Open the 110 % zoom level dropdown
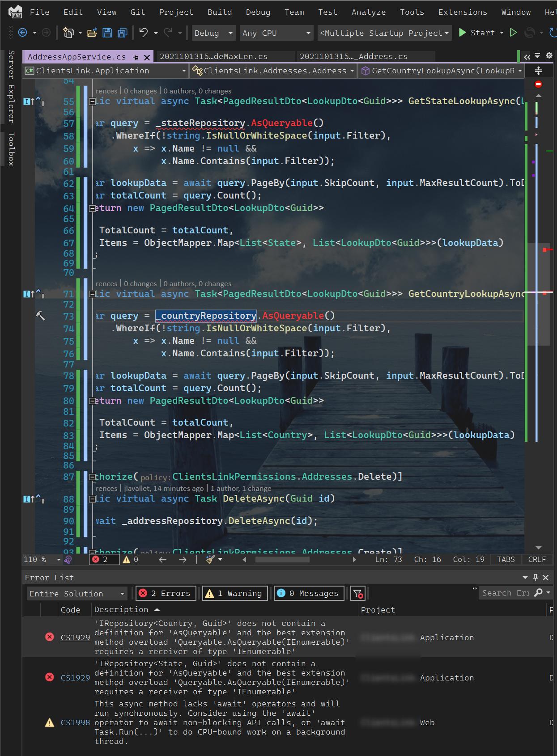Image resolution: width=557 pixels, height=756 pixels. click(58, 560)
